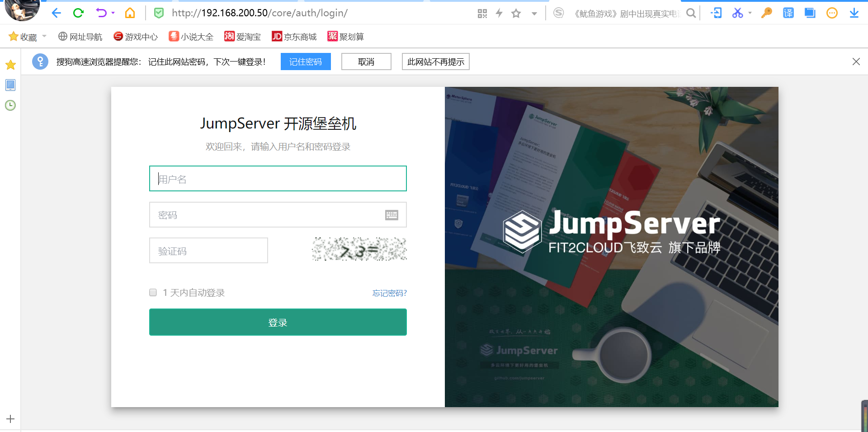Click the login account icon in toolbar

(716, 13)
